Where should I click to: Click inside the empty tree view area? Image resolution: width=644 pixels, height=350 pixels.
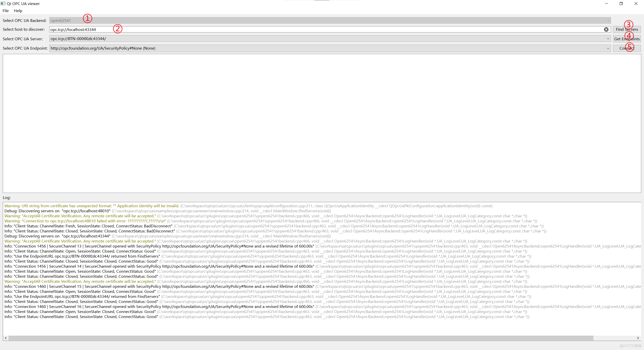coord(322,123)
